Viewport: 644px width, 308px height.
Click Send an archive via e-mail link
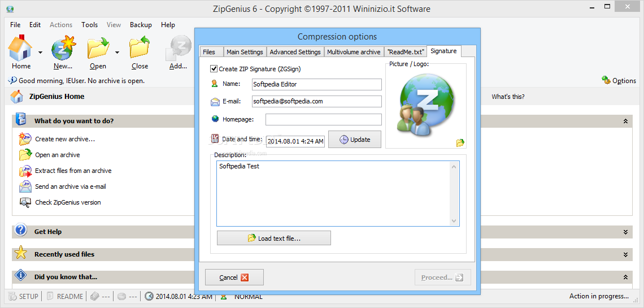tap(71, 186)
